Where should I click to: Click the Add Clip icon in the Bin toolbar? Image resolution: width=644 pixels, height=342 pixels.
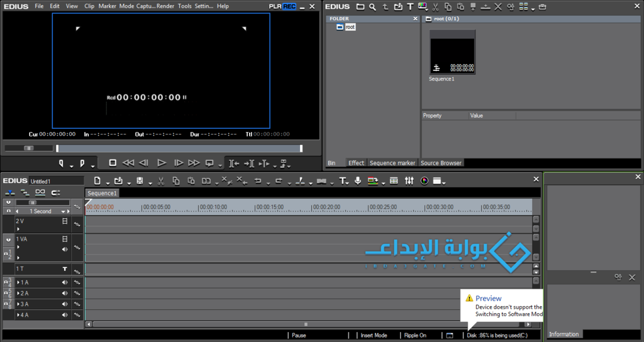click(398, 6)
